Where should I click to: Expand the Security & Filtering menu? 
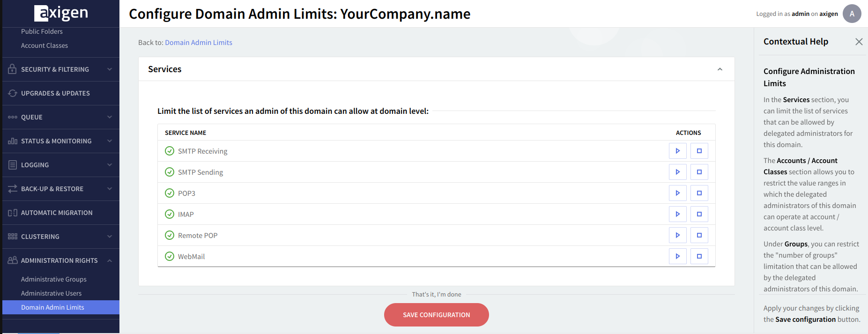tap(60, 69)
